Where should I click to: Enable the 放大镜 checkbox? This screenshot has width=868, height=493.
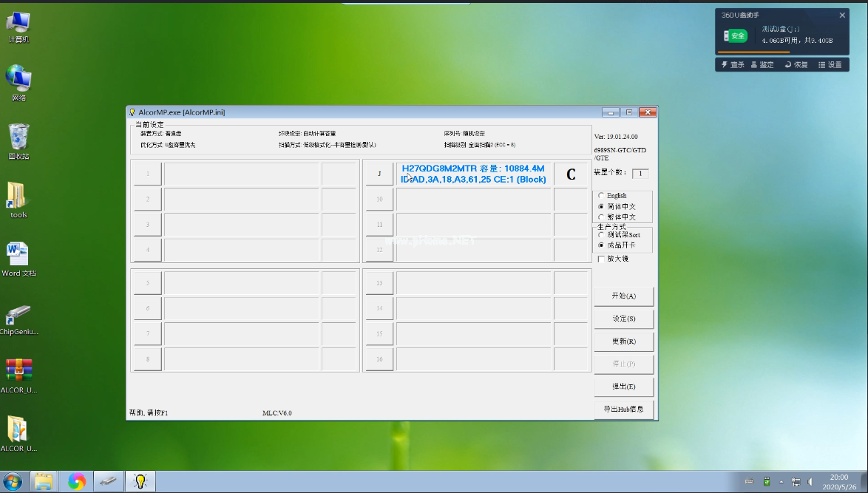point(601,259)
